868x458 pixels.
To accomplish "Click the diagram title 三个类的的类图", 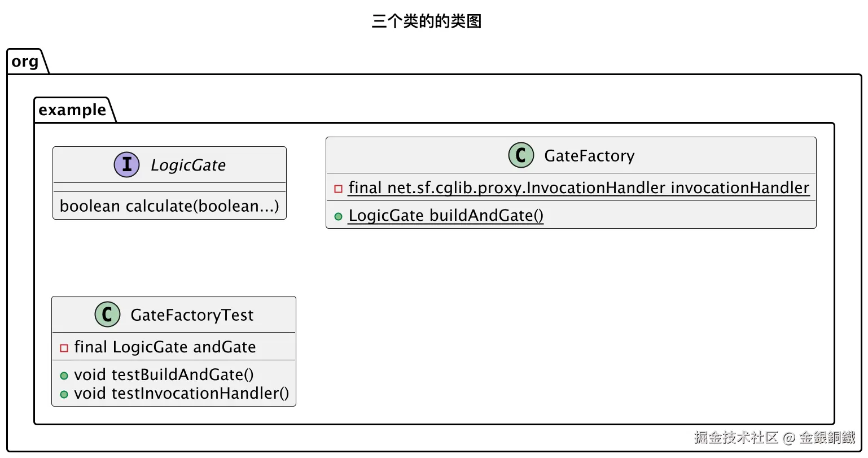I will tap(427, 21).
